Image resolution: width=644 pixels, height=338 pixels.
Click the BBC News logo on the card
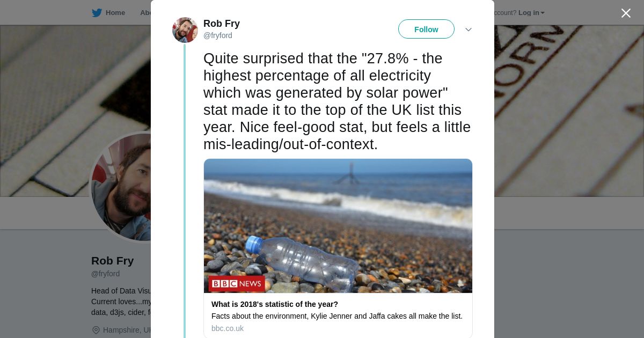[237, 284]
